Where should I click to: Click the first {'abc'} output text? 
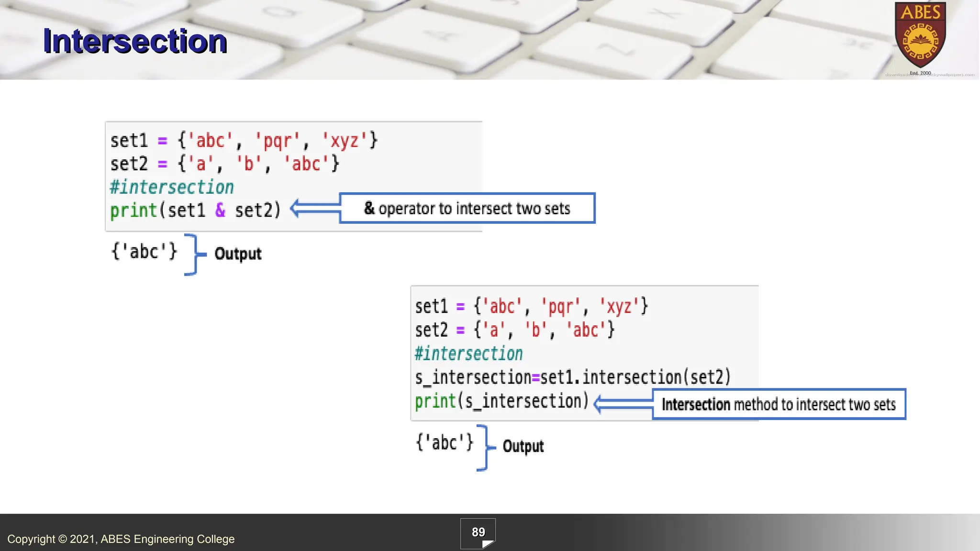click(x=144, y=251)
